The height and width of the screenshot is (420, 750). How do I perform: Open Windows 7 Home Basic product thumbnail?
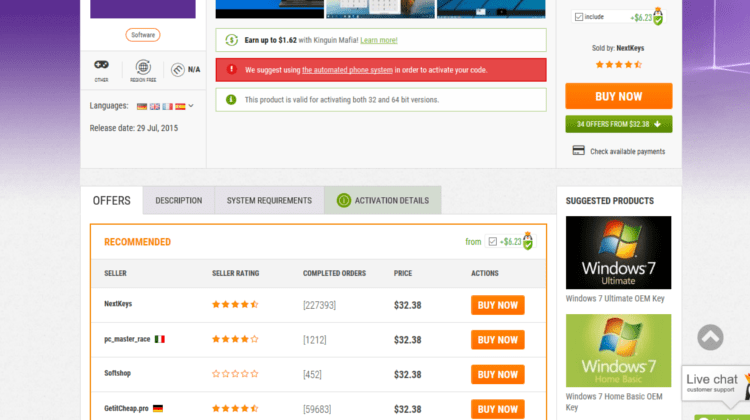point(618,351)
